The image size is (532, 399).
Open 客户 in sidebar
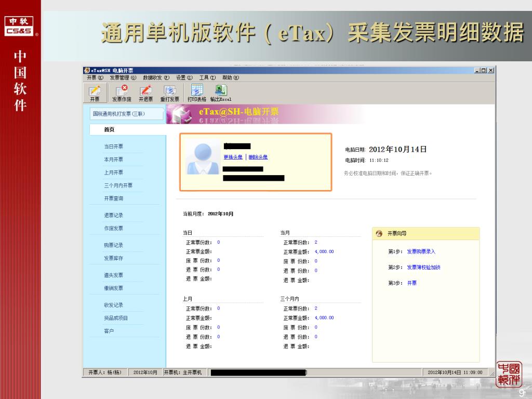click(x=109, y=331)
